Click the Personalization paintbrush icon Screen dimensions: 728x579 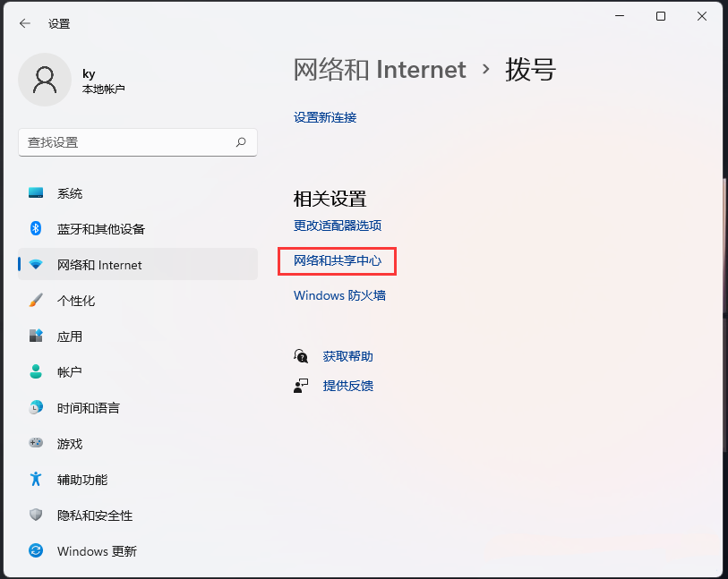(36, 301)
